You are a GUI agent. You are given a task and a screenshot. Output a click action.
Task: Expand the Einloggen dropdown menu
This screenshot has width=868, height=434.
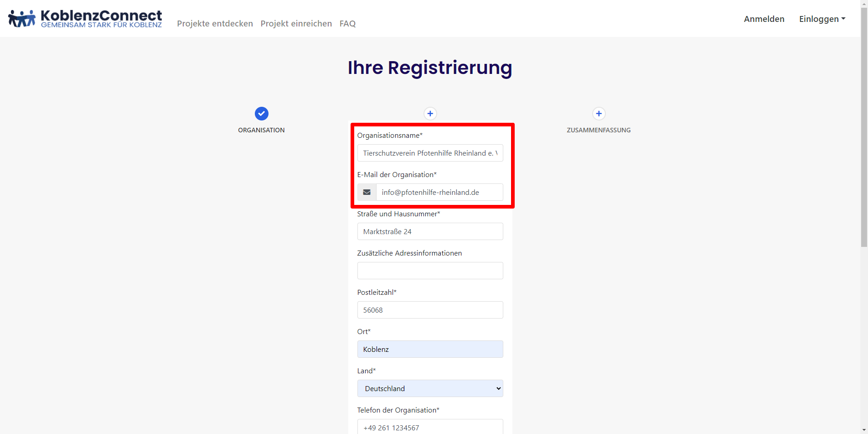[x=822, y=19]
